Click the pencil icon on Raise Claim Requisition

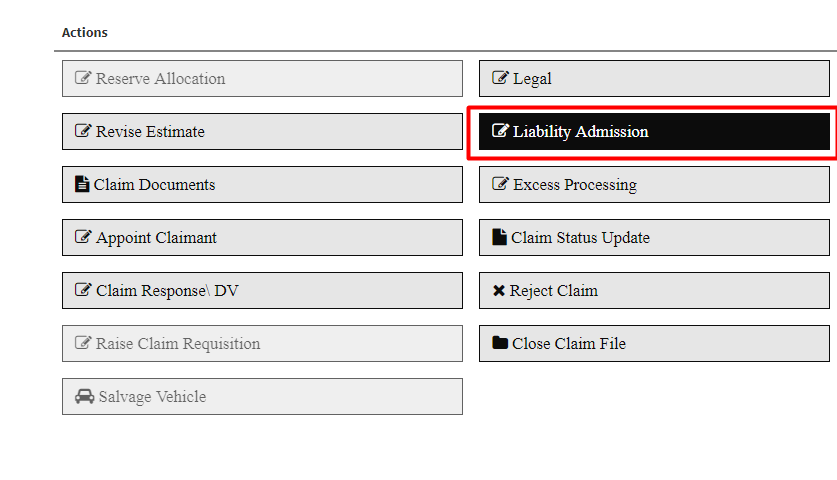84,344
